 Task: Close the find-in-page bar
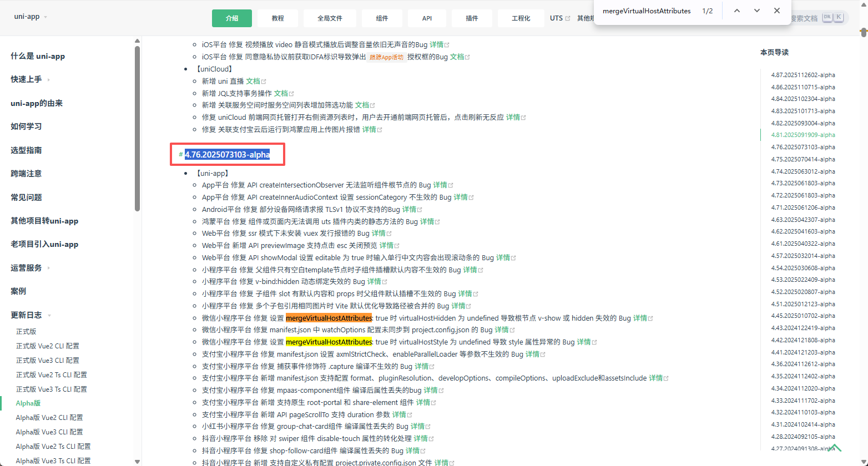[777, 11]
